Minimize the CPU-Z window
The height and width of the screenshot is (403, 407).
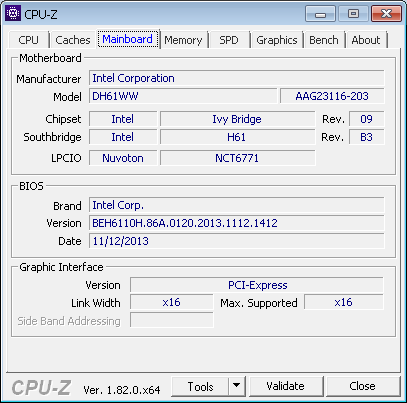320,14
